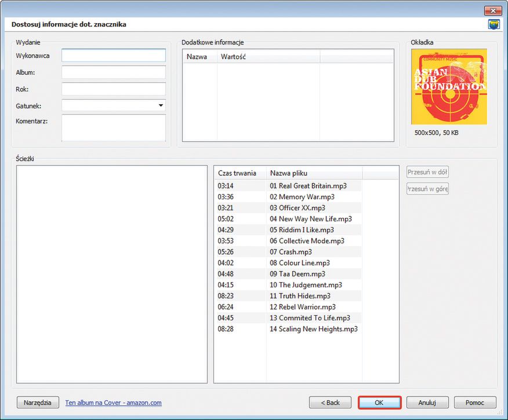
Task: Click the 500x500, 50 KB cover size text
Action: click(437, 133)
